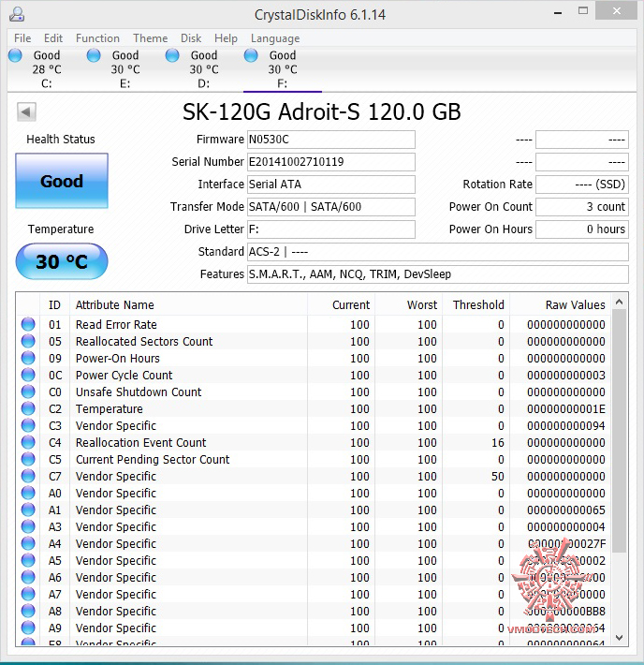Click the C: drive blue status orb

point(15,55)
